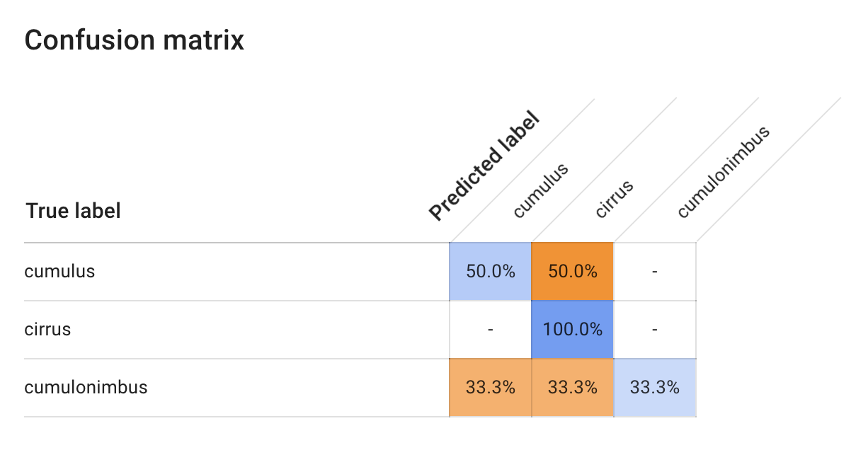Select the dash cell for cirrus predicted cumulus
The width and height of the screenshot is (868, 450).
(491, 330)
